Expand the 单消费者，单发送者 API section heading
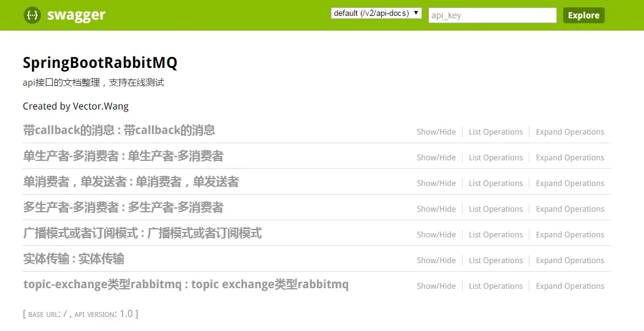644x331 pixels. [x=131, y=182]
